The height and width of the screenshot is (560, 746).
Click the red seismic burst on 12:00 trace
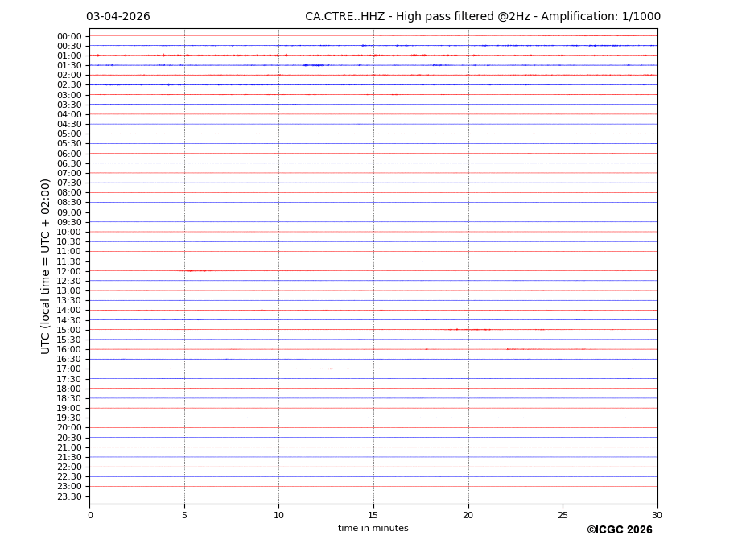tap(194, 271)
